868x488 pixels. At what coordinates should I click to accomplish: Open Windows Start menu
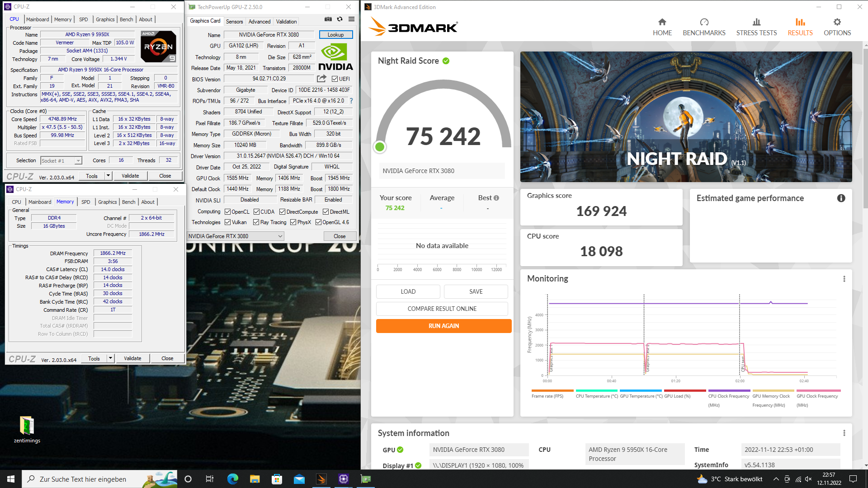pyautogui.click(x=11, y=479)
